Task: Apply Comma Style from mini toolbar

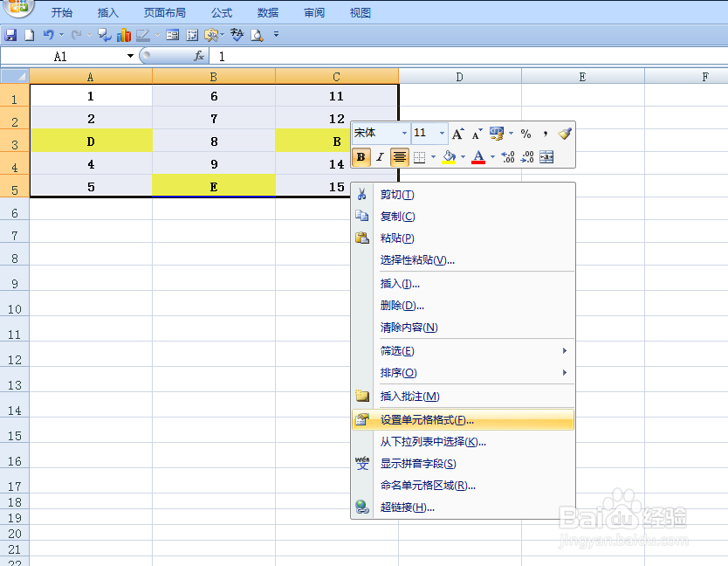Action: tap(546, 133)
